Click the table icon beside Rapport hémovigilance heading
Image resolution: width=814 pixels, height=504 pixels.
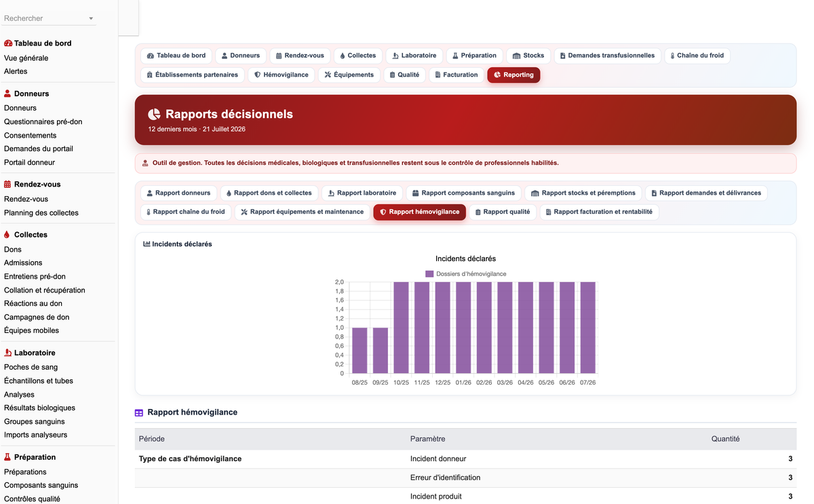(x=139, y=412)
